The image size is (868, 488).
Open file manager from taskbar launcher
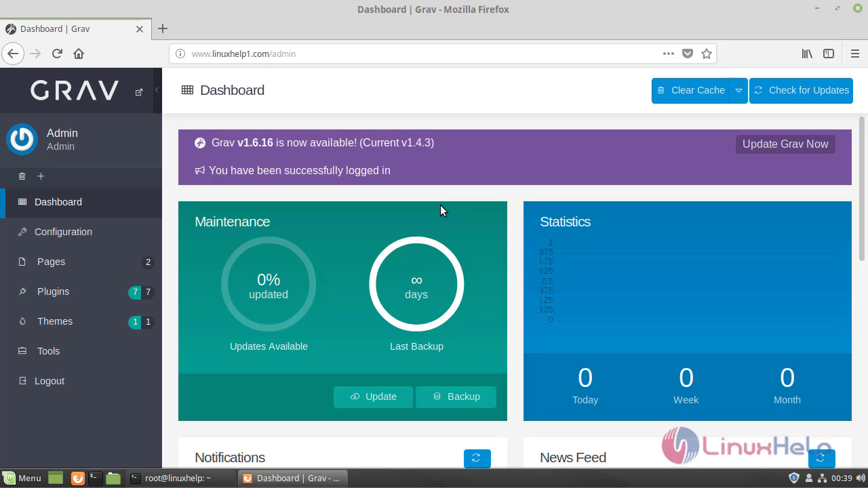(x=113, y=478)
